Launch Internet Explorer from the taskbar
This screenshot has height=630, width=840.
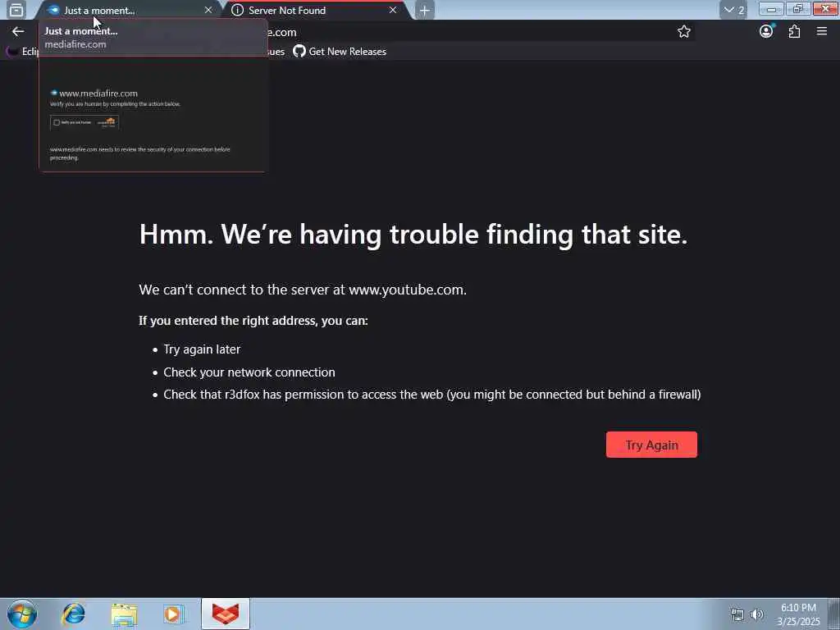(x=73, y=614)
